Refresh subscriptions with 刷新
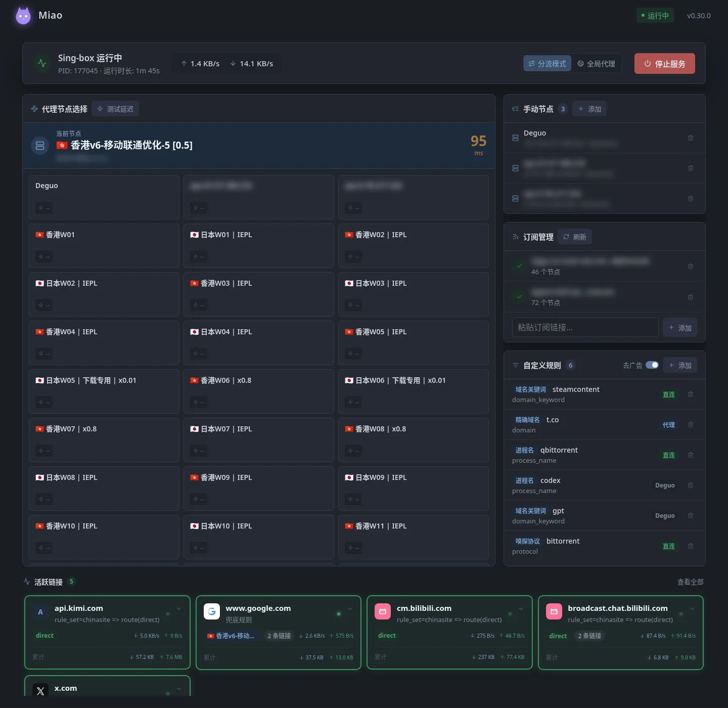 [x=575, y=237]
